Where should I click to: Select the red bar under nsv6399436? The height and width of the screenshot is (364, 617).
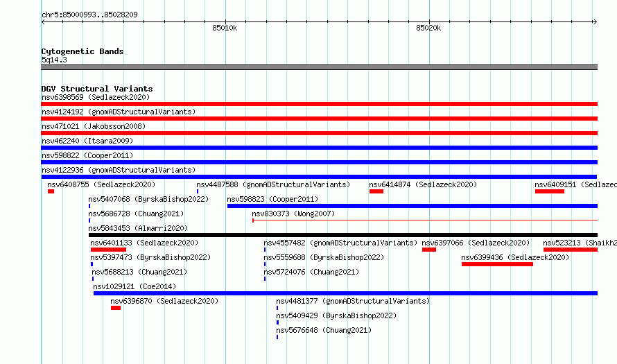[x=497, y=264]
